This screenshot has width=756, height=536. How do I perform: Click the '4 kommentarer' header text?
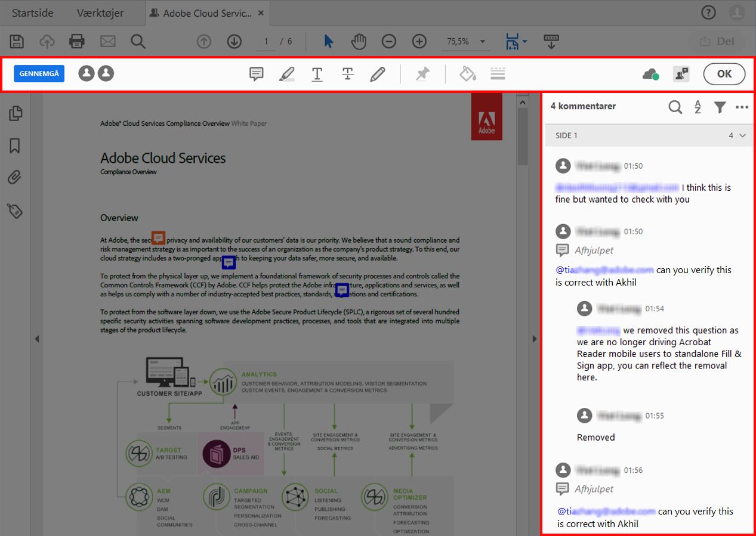click(x=583, y=106)
